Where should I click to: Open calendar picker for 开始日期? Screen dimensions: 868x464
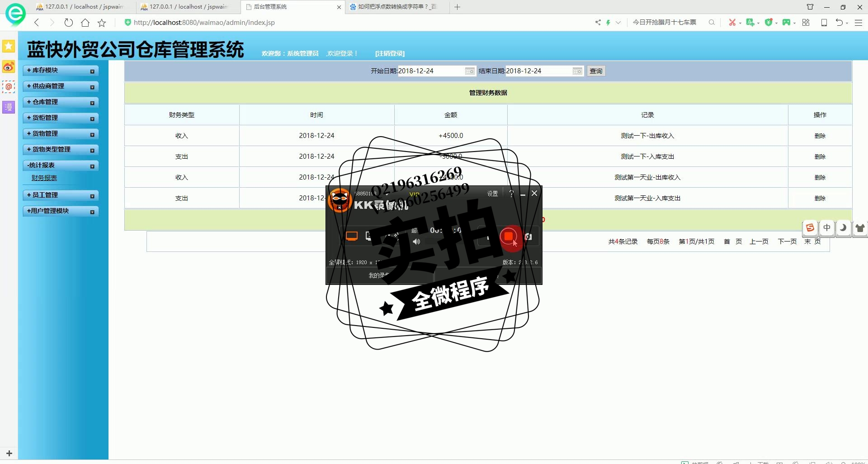pyautogui.click(x=470, y=71)
